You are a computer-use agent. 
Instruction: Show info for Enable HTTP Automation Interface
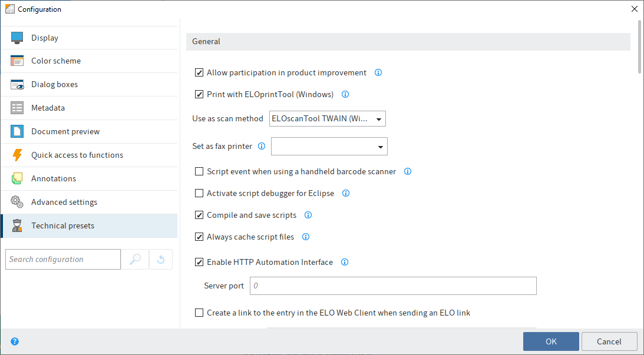click(345, 262)
